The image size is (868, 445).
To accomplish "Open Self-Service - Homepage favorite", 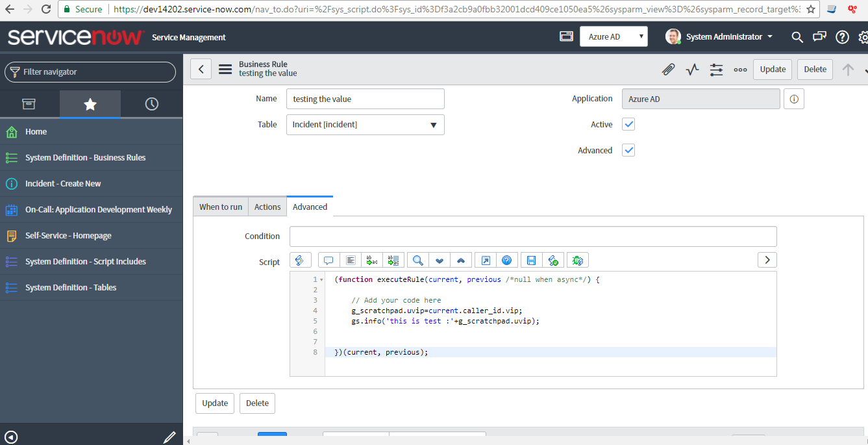I will click(92, 236).
